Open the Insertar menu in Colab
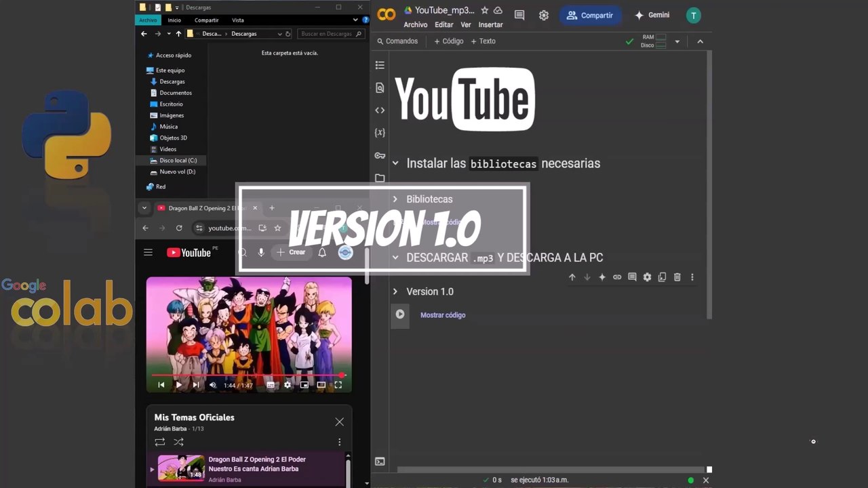868x488 pixels. tap(491, 25)
